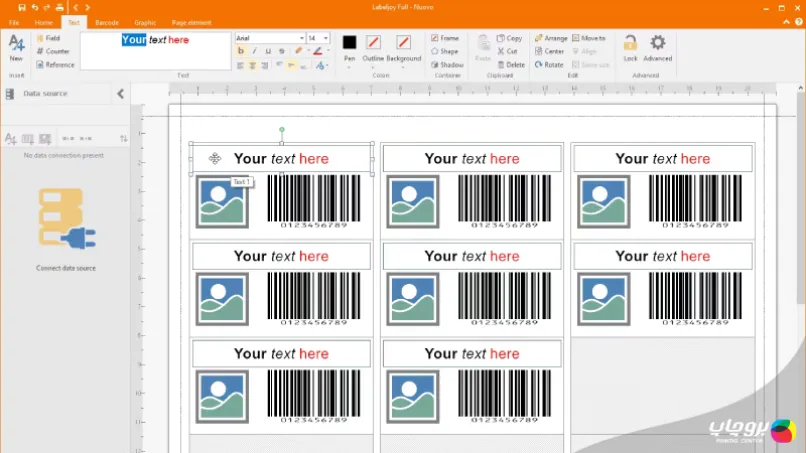This screenshot has width=806, height=453.
Task: Click the Arrange button
Action: (x=551, y=38)
